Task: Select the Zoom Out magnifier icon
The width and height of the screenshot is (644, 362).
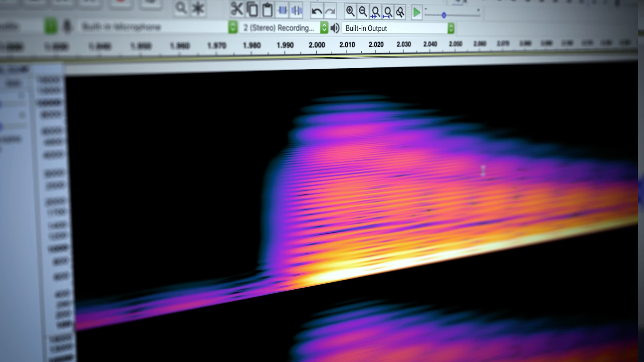Action: point(363,12)
